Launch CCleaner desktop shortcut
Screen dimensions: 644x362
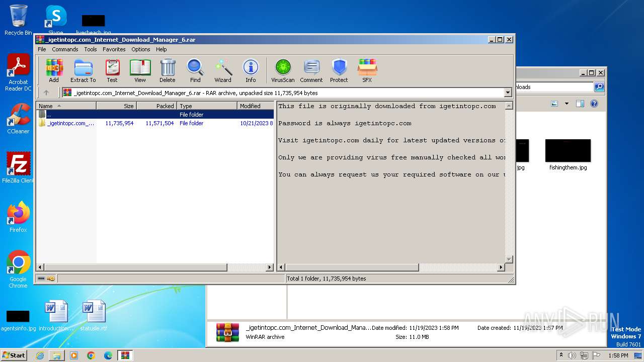(18, 119)
